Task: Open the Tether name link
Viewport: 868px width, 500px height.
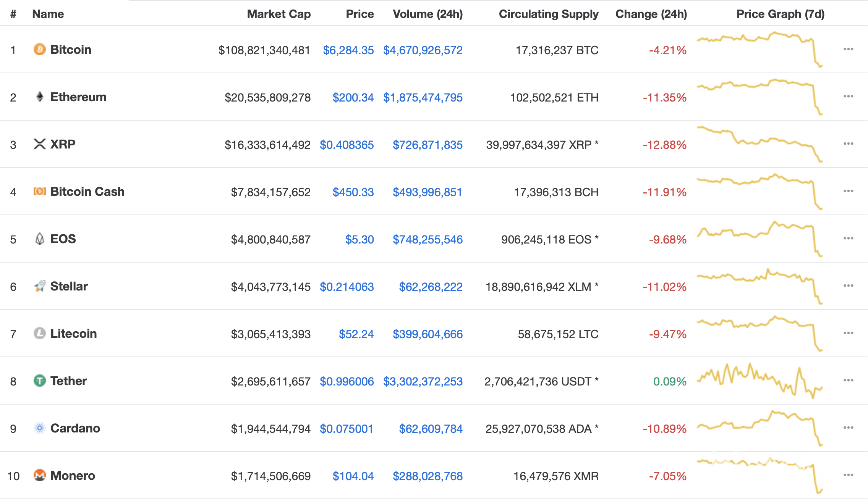Action: 68,381
